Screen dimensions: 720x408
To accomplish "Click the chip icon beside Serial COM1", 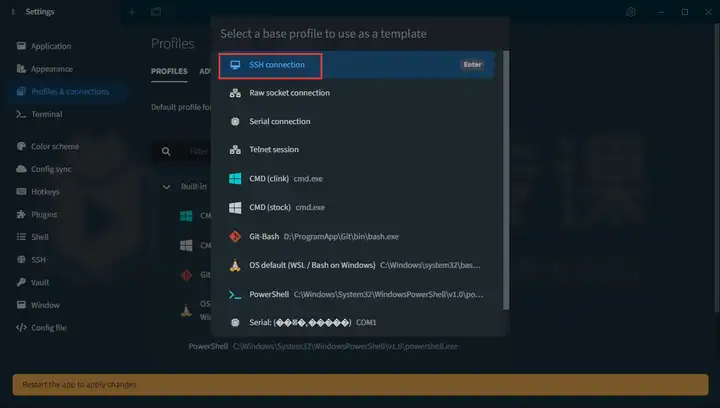I will (x=235, y=323).
